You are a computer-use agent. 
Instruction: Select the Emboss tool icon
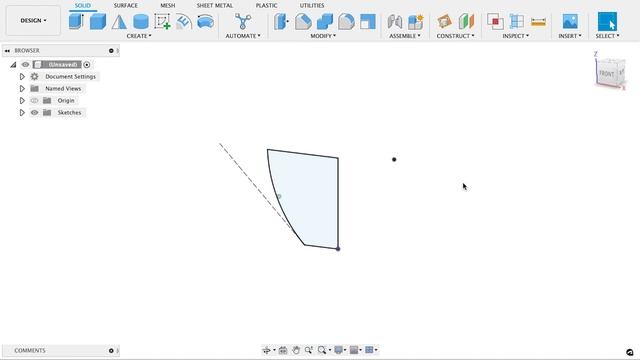184,21
